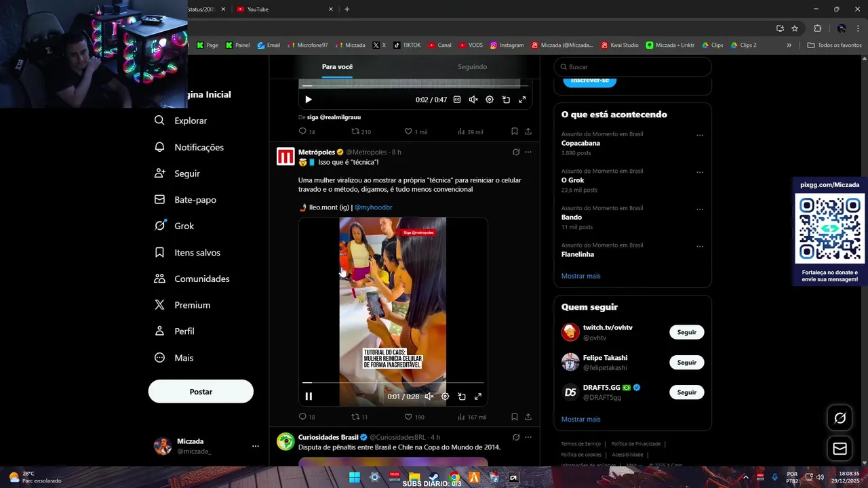Switch to the Seguindo tab
The image size is (868, 488).
(x=472, y=66)
